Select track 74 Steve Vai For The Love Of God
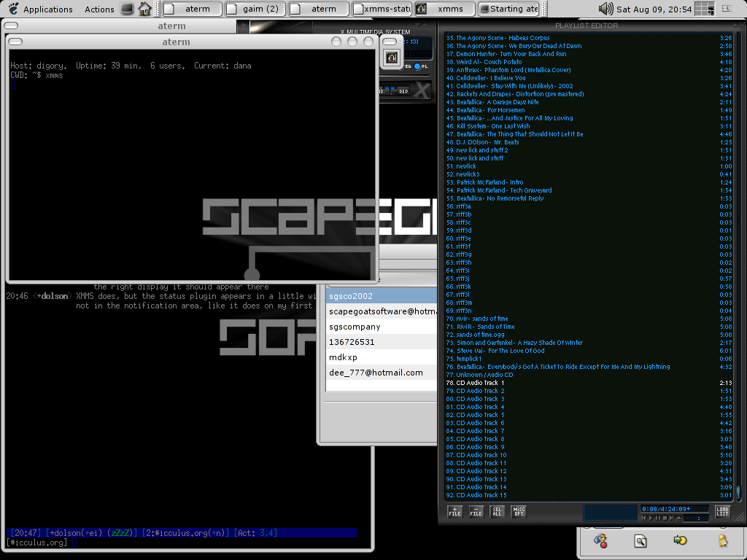This screenshot has height=560, width=747. click(x=589, y=351)
